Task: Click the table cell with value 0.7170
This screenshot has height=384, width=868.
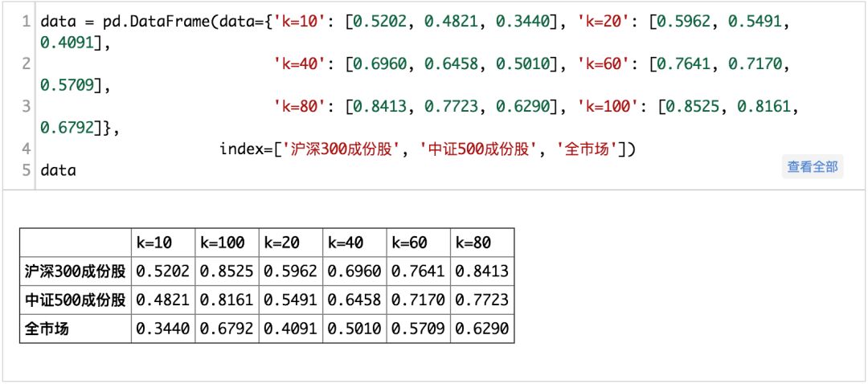Action: [x=418, y=300]
